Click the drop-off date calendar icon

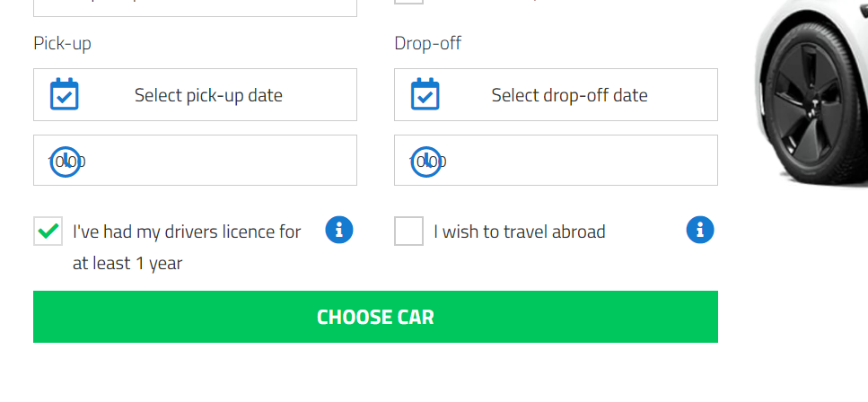pyautogui.click(x=425, y=94)
